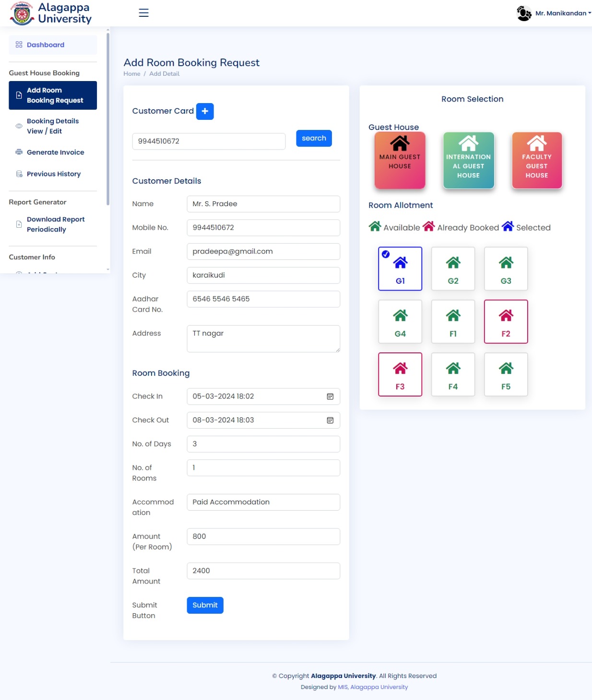Image resolution: width=592 pixels, height=700 pixels.
Task: Select the Main Guest House tile
Action: pos(400,160)
